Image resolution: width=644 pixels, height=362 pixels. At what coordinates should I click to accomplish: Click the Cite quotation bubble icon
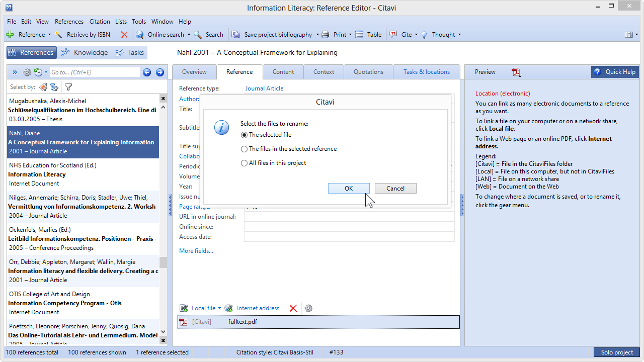(x=393, y=35)
